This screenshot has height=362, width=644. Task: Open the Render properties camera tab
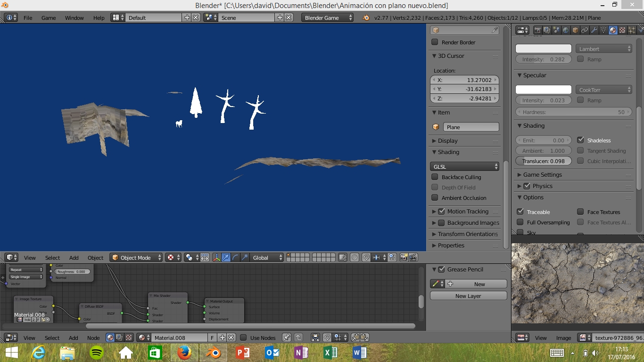pyautogui.click(x=537, y=30)
